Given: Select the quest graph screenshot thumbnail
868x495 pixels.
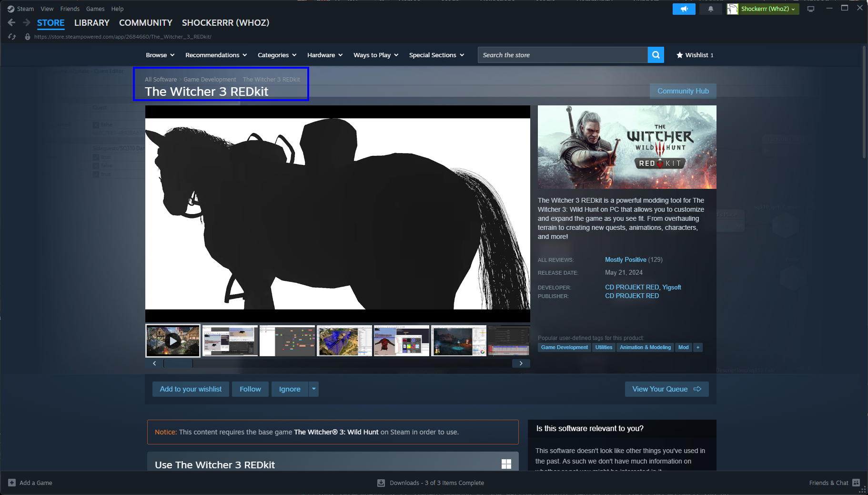Looking at the screenshot, I should pyautogui.click(x=287, y=341).
